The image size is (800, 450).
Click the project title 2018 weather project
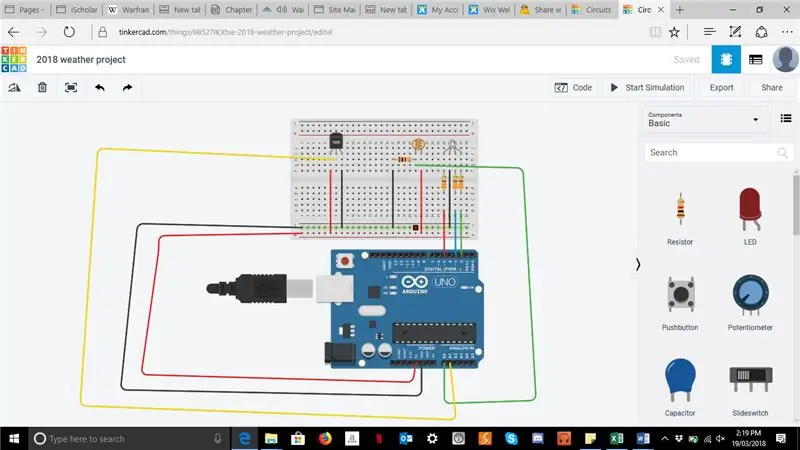point(81,60)
